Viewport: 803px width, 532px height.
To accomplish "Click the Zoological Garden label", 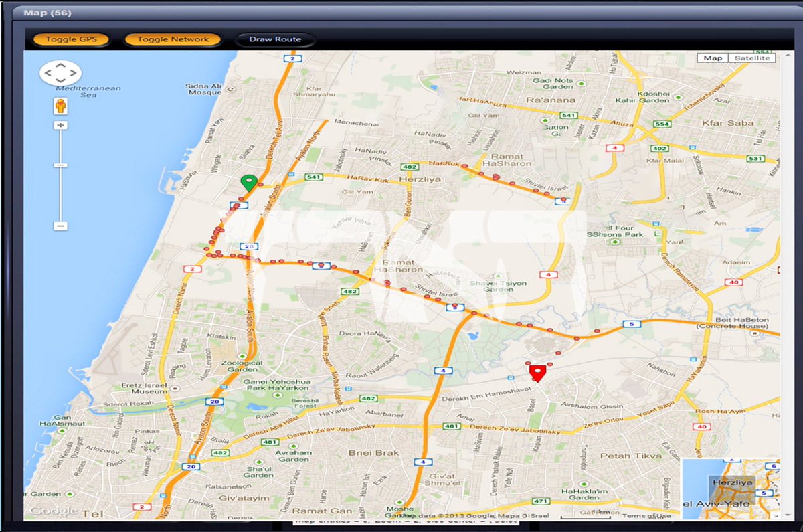I will (x=241, y=365).
